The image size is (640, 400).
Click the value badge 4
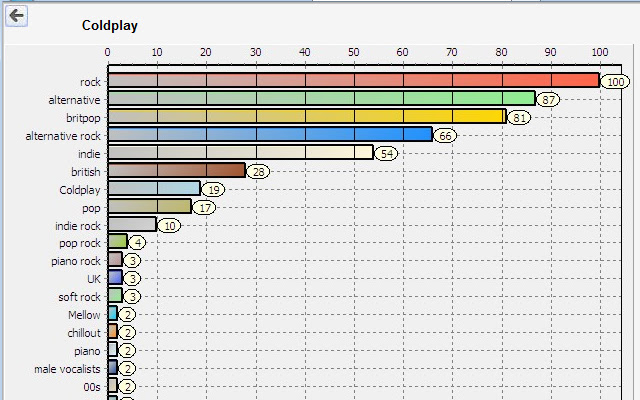(138, 243)
